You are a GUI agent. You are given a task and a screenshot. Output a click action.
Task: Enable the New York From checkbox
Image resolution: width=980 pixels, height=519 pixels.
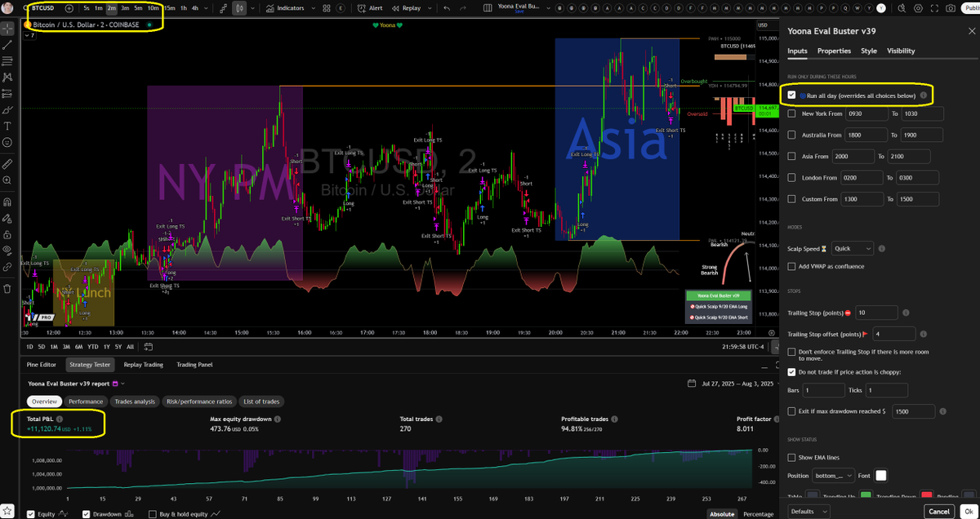(791, 113)
